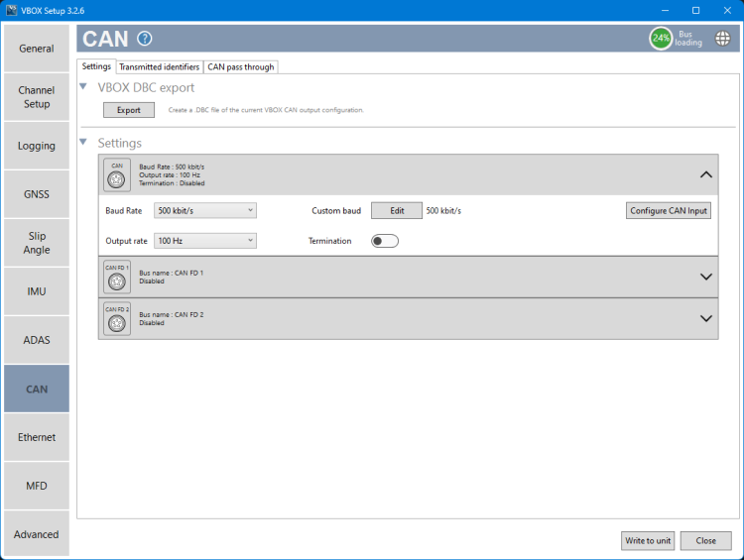
Task: Collapse the VBOX DBC export section
Action: [x=83, y=86]
